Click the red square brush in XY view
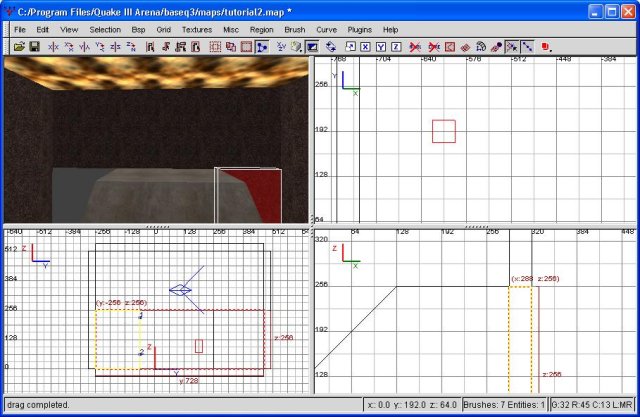This screenshot has height=417, width=640. click(x=444, y=131)
